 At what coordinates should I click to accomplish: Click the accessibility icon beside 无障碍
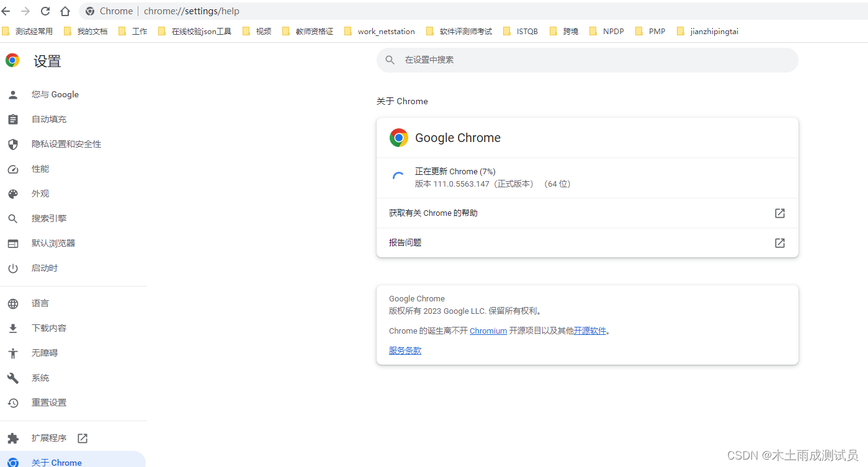pyautogui.click(x=13, y=353)
